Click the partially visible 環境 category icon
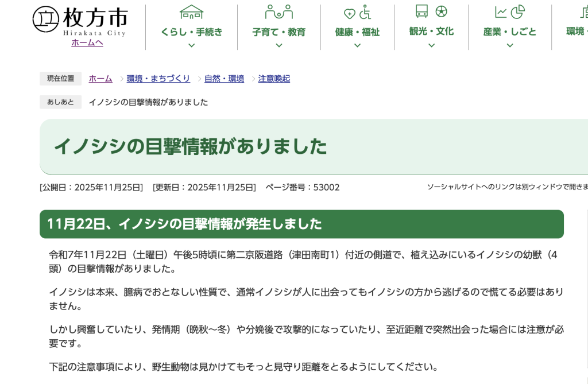 pyautogui.click(x=583, y=12)
